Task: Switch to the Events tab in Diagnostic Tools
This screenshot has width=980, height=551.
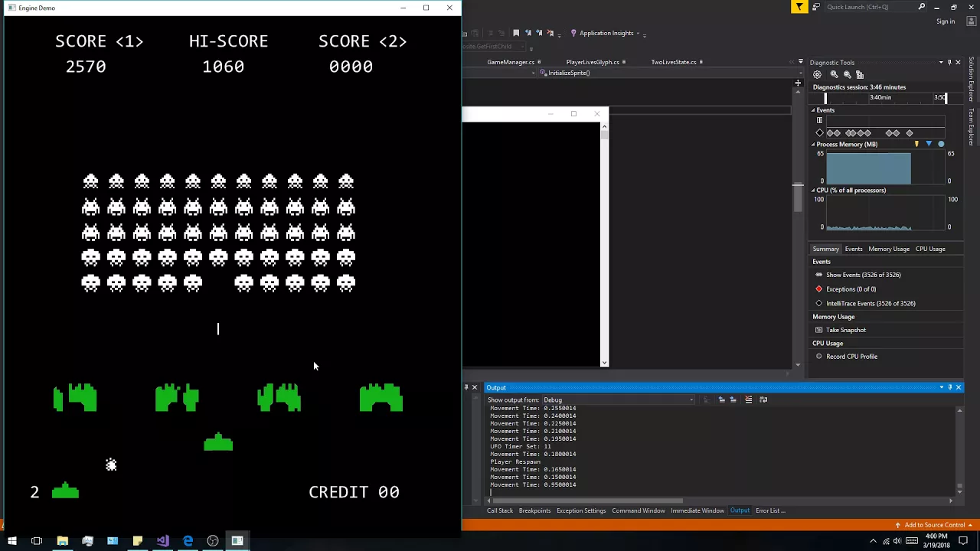Action: coord(854,249)
